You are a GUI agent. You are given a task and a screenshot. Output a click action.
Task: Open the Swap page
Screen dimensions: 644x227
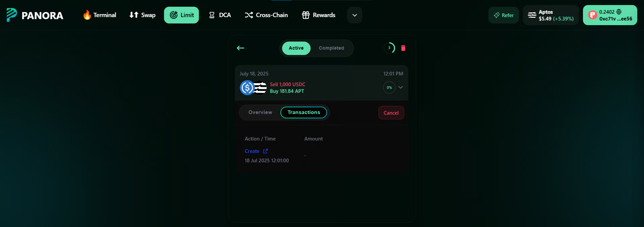coord(143,15)
